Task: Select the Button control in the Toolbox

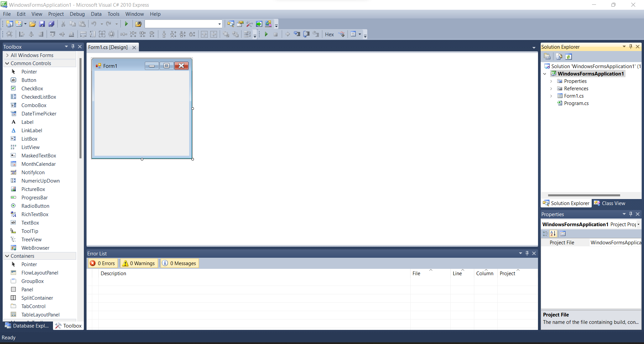Action: (x=29, y=80)
